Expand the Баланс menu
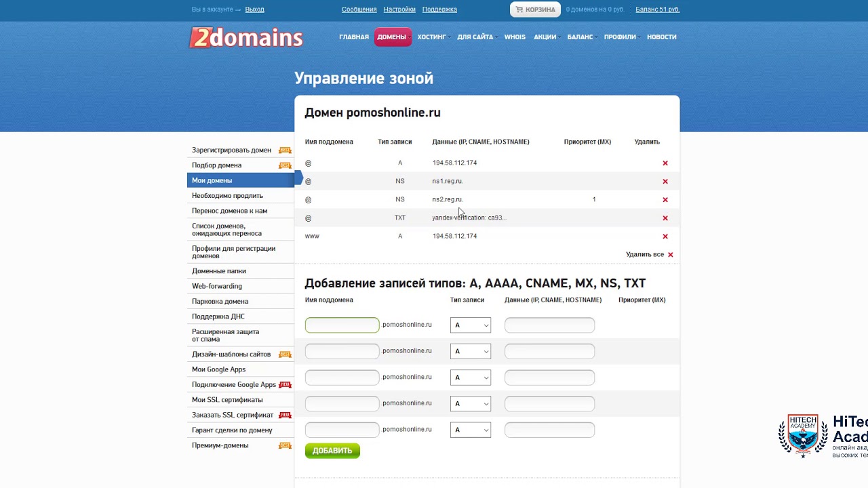 coord(581,37)
